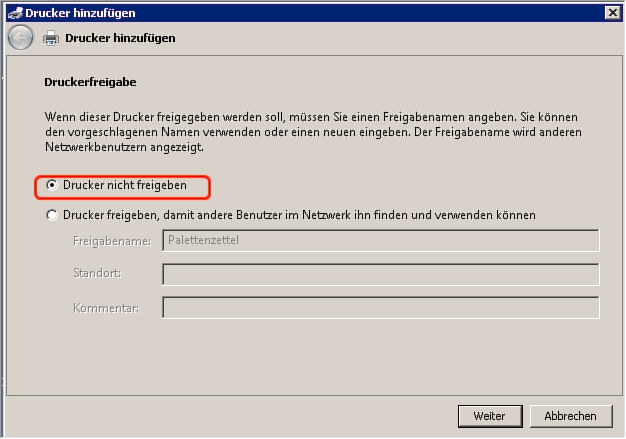Screen dimensions: 626x439
Task: Click the 'Drucker hinzufügen' wizard header text
Action: click(x=120, y=39)
